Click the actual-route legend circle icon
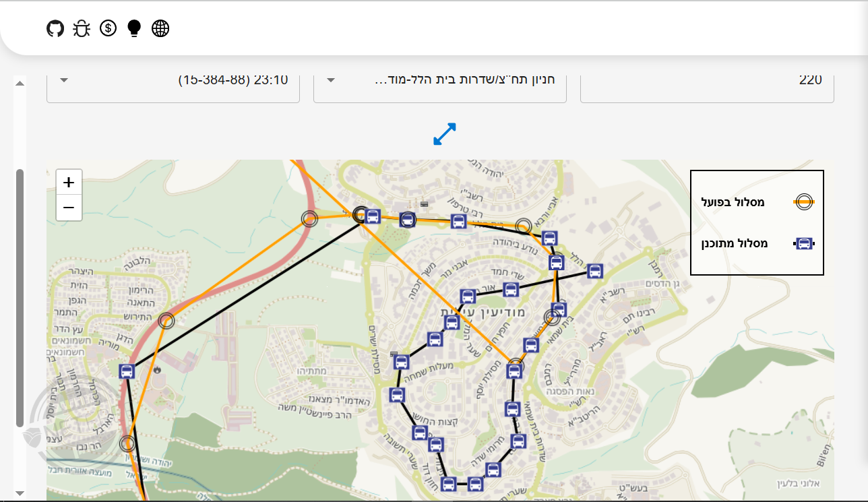This screenshot has width=868, height=502. tap(803, 201)
